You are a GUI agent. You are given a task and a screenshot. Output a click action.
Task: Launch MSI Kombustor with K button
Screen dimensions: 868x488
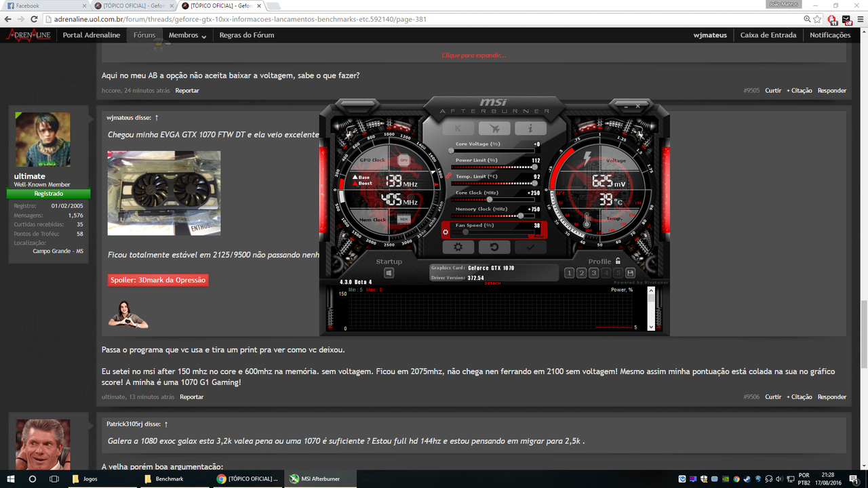458,128
